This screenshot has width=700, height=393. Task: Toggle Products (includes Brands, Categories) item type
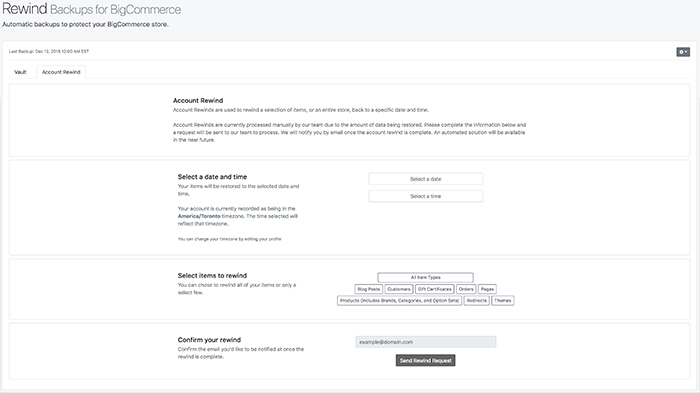(x=400, y=301)
